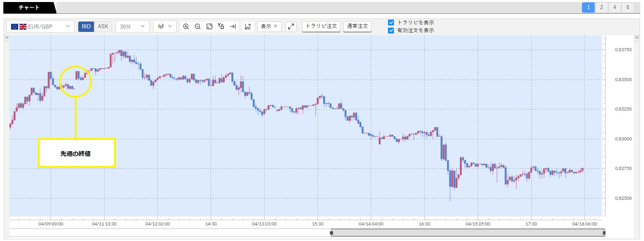The width and height of the screenshot is (644, 241).
Task: Click the 0.82750 price label
Action: [x=623, y=168]
